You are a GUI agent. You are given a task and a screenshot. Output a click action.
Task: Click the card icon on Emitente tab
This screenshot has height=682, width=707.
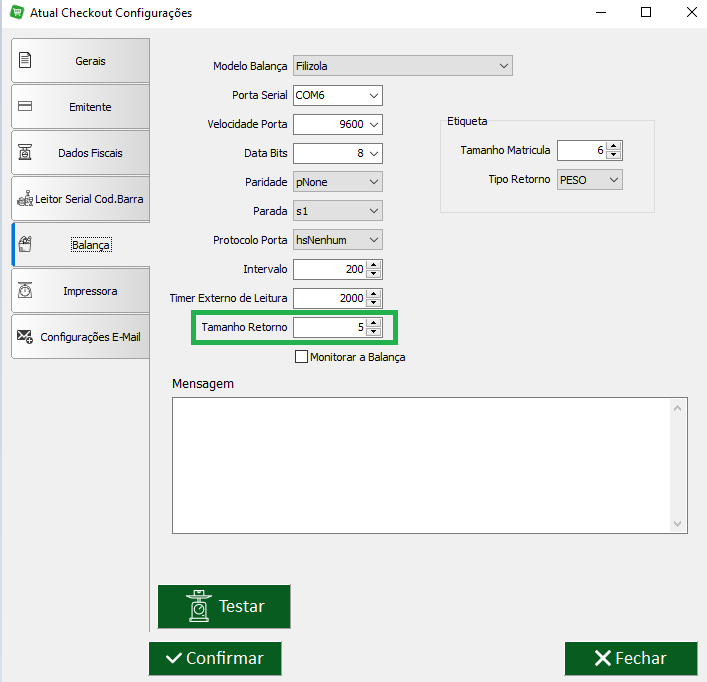pos(25,106)
